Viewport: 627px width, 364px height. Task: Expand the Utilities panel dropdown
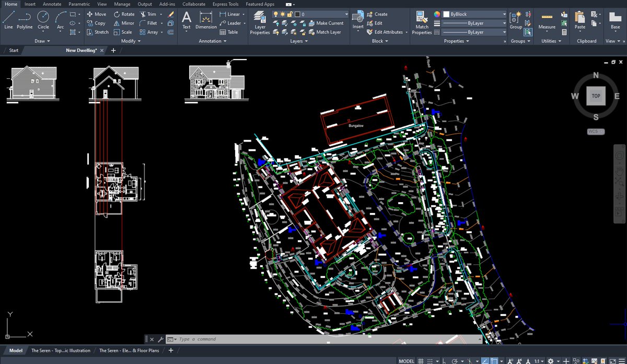(551, 41)
